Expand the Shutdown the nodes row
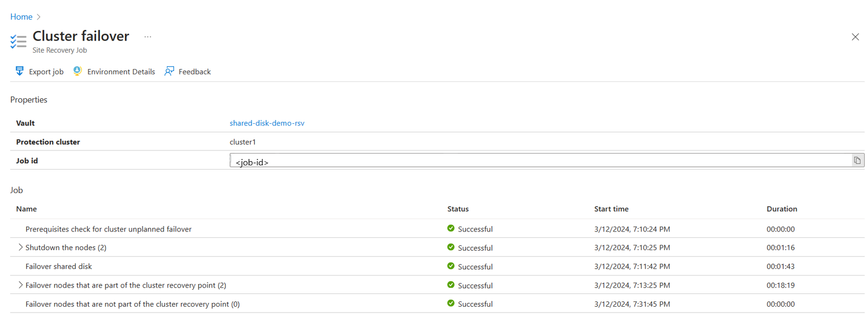 coord(20,248)
